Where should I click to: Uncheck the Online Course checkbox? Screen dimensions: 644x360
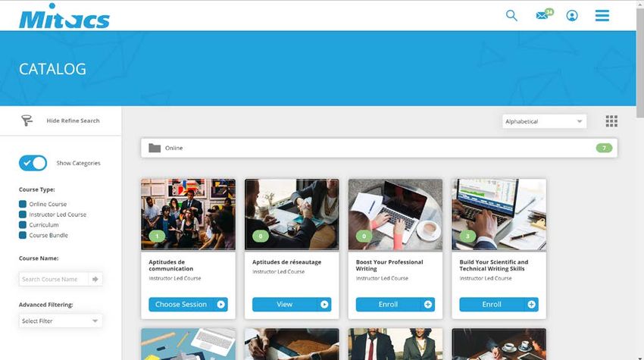click(x=23, y=204)
